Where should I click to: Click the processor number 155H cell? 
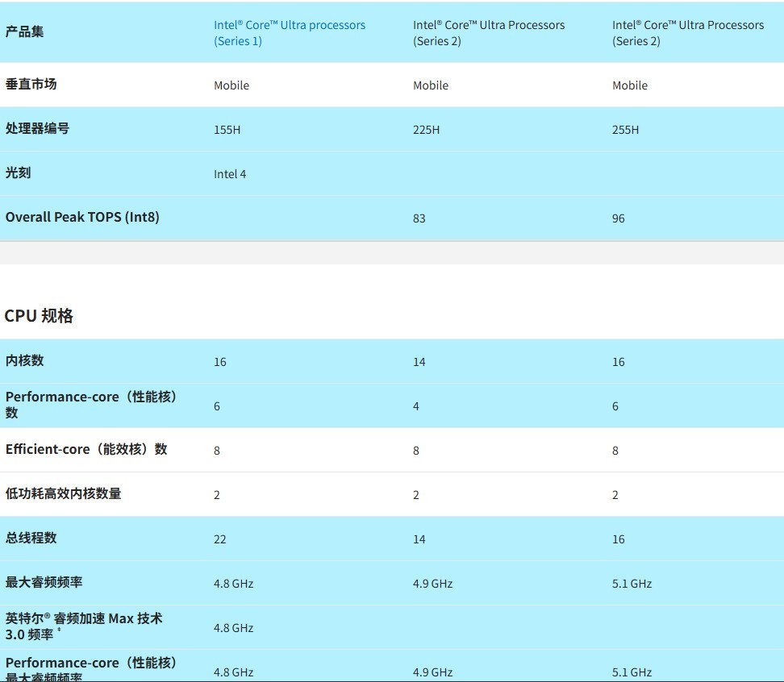[227, 130]
